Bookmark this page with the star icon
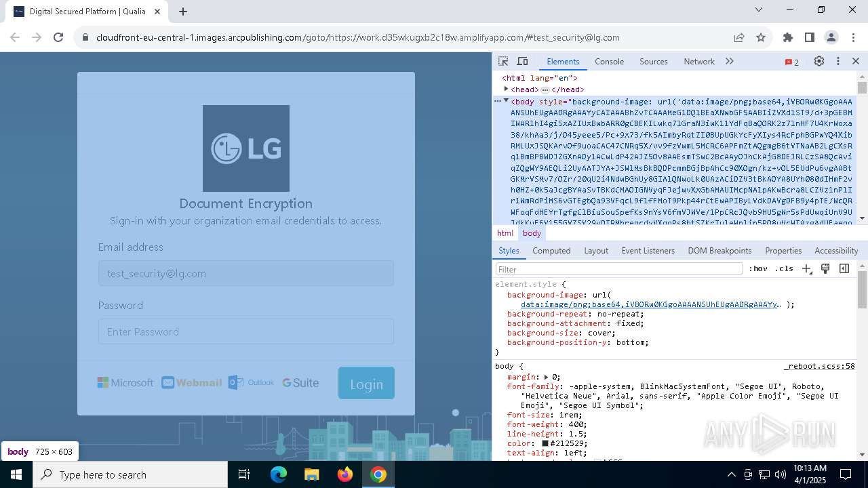Viewport: 868px width, 488px height. pos(761,38)
